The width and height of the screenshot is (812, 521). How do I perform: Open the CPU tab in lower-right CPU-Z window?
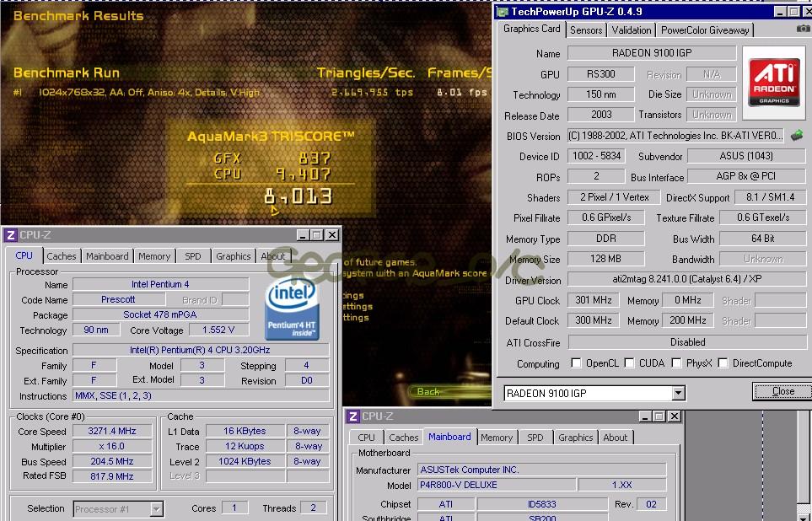pos(366,438)
